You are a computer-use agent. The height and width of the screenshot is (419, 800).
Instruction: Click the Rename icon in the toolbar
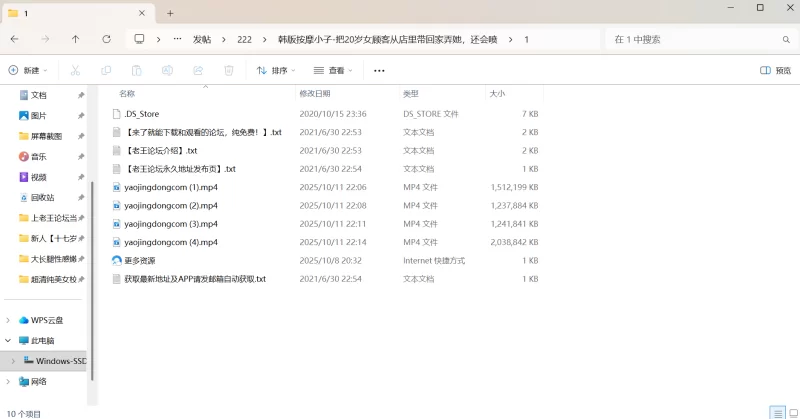[x=167, y=71]
